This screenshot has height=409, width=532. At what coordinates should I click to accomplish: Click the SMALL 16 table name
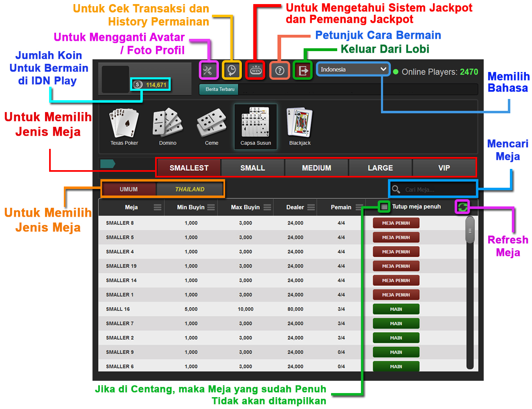click(118, 309)
